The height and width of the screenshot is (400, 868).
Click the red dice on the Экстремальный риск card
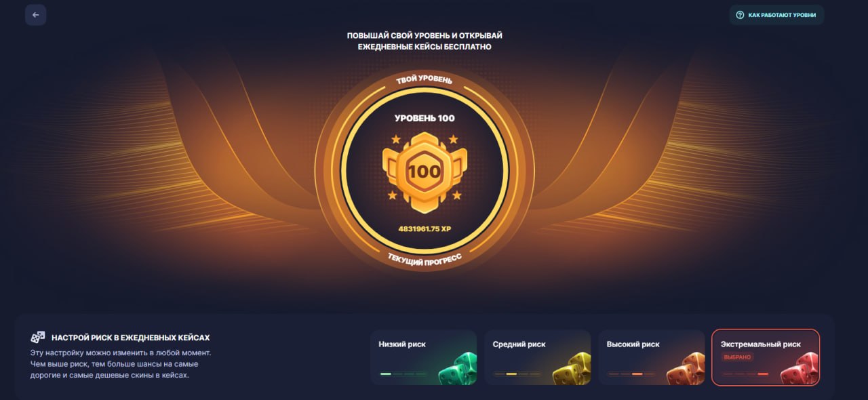pyautogui.click(x=800, y=368)
